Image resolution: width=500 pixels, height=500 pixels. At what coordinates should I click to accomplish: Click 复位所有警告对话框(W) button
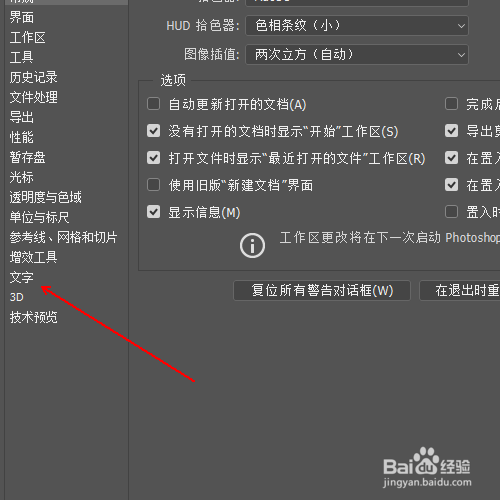(322, 290)
